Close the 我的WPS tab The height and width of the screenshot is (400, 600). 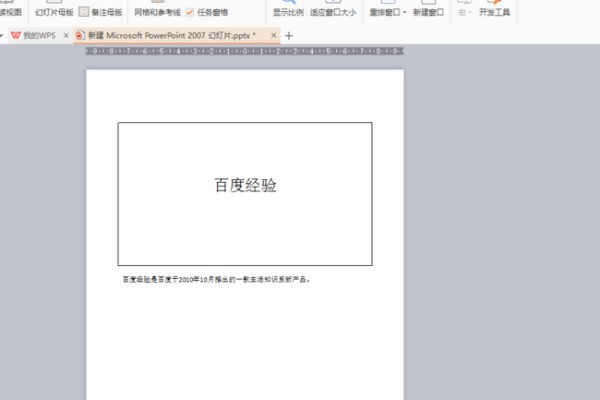pyautogui.click(x=66, y=36)
